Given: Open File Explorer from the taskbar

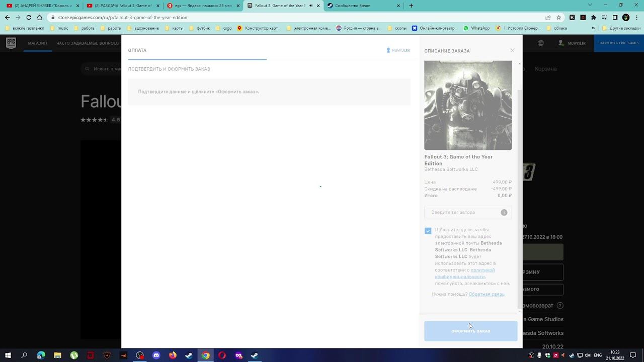Looking at the screenshot, I should 57,355.
